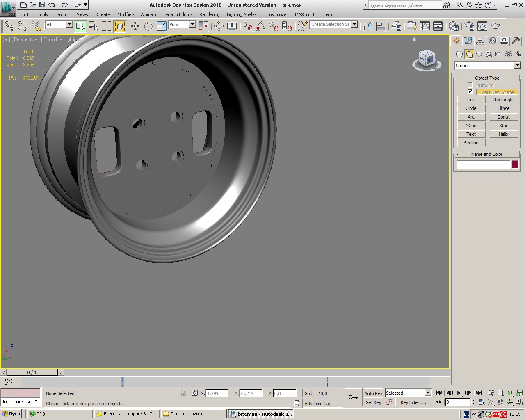Choose the Helix spline button
The height and width of the screenshot is (420, 525).
(503, 134)
